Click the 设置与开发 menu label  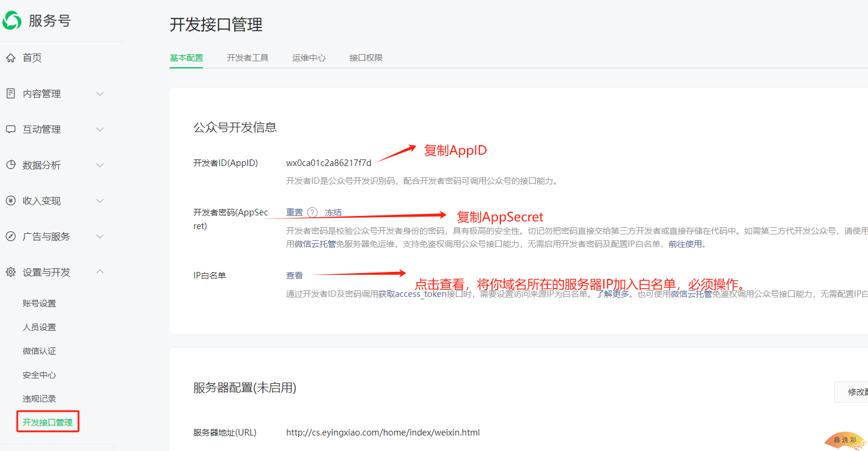46,272
